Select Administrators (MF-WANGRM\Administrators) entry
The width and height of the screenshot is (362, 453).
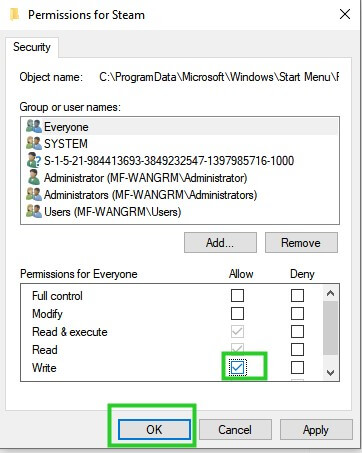click(x=180, y=195)
